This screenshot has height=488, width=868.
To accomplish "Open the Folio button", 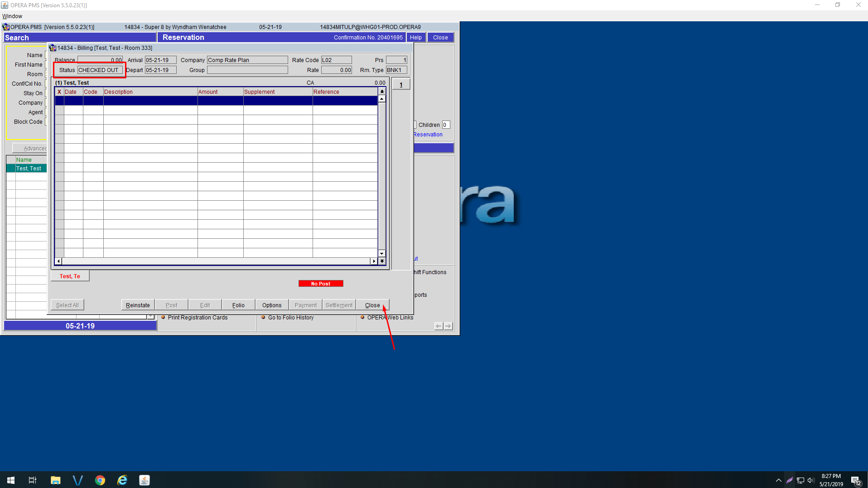I will click(238, 305).
